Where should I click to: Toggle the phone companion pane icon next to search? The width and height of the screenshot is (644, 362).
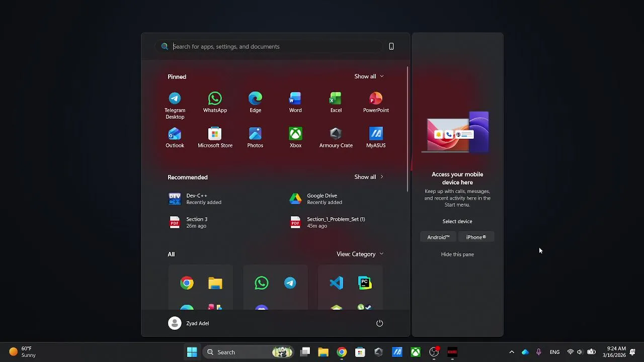click(391, 46)
